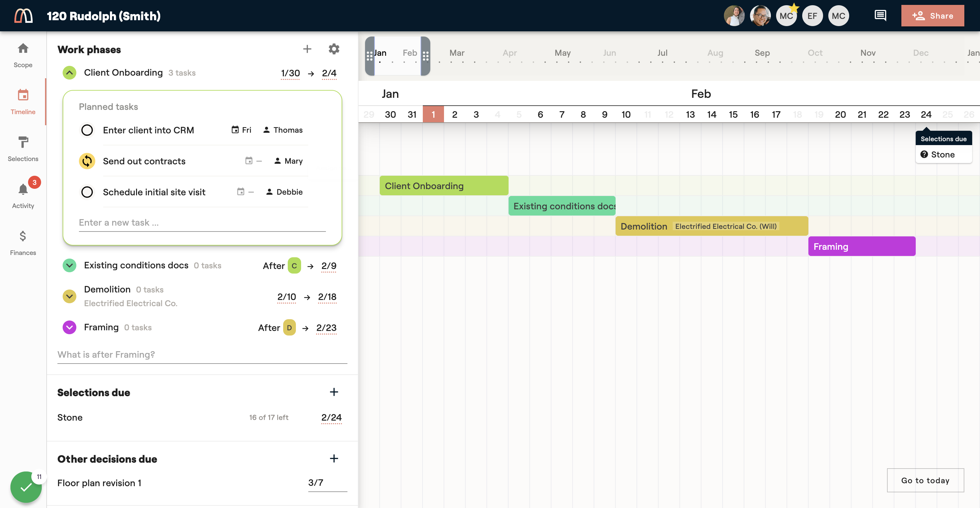The image size is (980, 508).
Task: Expand Existing conditions docs phase
Action: tap(69, 265)
